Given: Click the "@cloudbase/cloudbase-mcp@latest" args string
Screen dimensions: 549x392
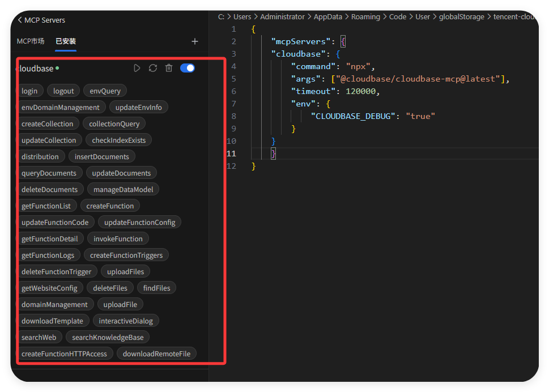Looking at the screenshot, I should pyautogui.click(x=418, y=79).
